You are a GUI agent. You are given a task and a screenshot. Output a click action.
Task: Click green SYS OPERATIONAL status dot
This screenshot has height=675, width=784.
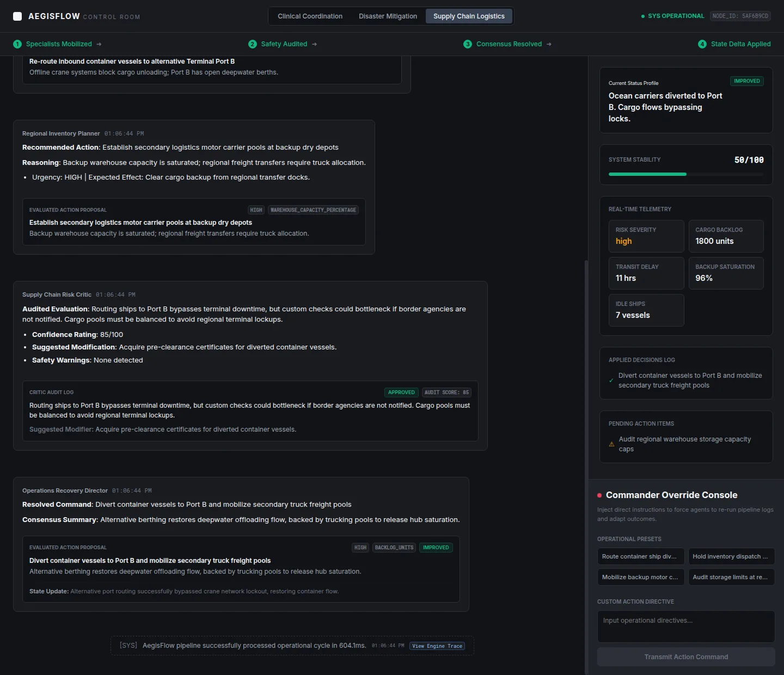(x=643, y=16)
